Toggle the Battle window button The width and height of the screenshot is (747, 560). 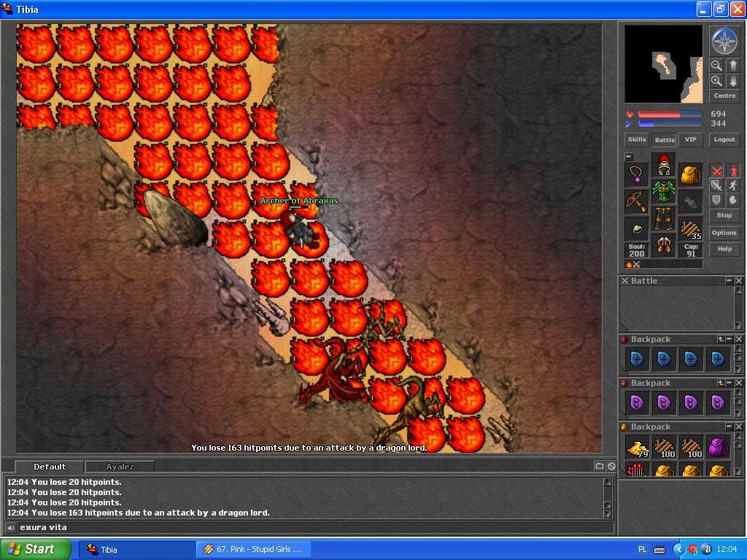(x=664, y=140)
